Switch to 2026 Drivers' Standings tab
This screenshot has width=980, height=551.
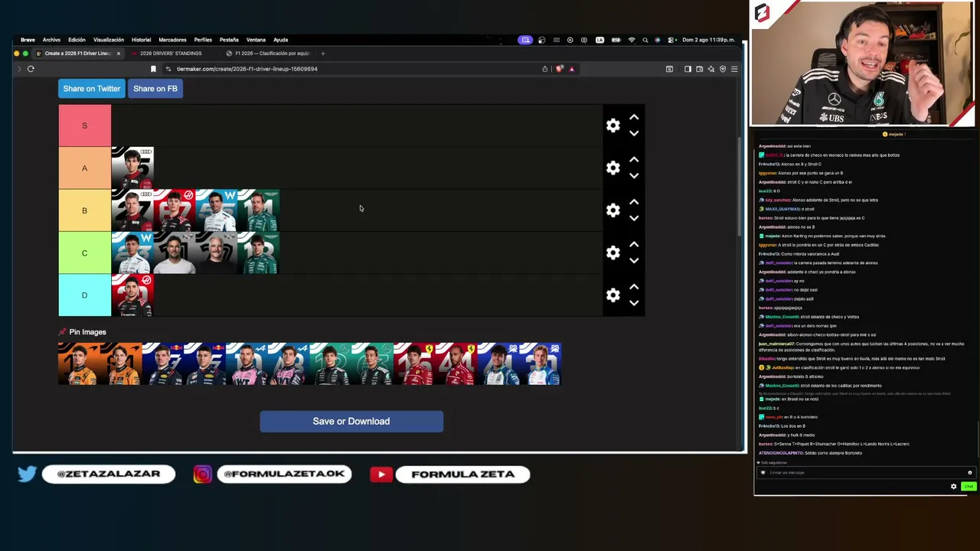[x=171, y=54]
